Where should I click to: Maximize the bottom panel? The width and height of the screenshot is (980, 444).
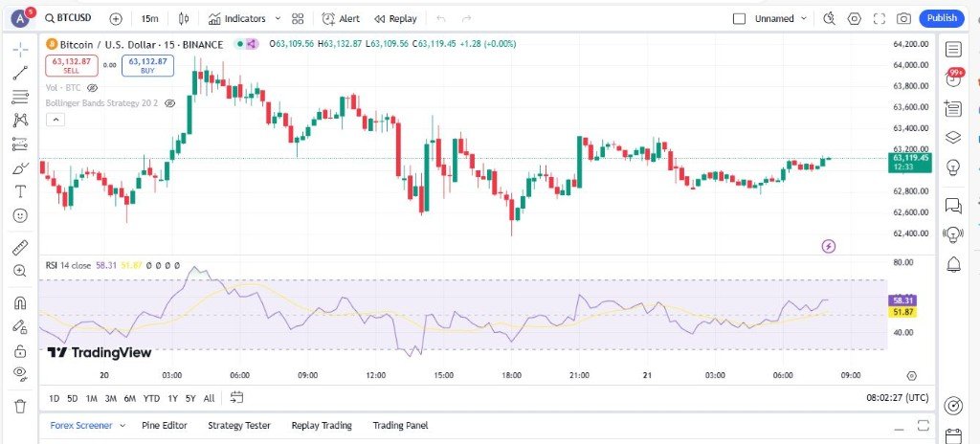coord(924,426)
